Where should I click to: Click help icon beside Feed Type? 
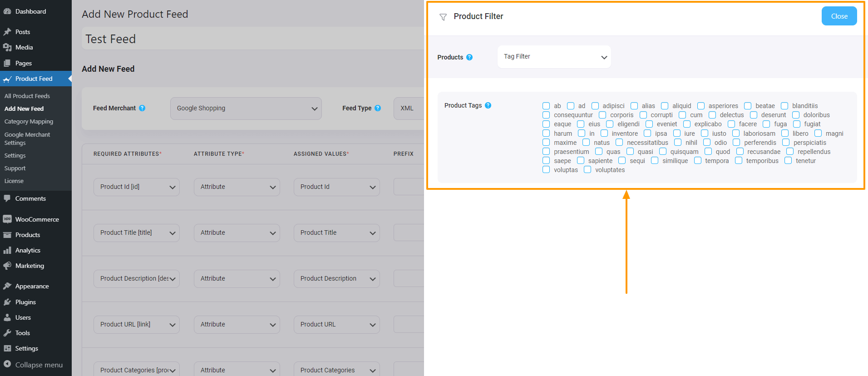(378, 108)
